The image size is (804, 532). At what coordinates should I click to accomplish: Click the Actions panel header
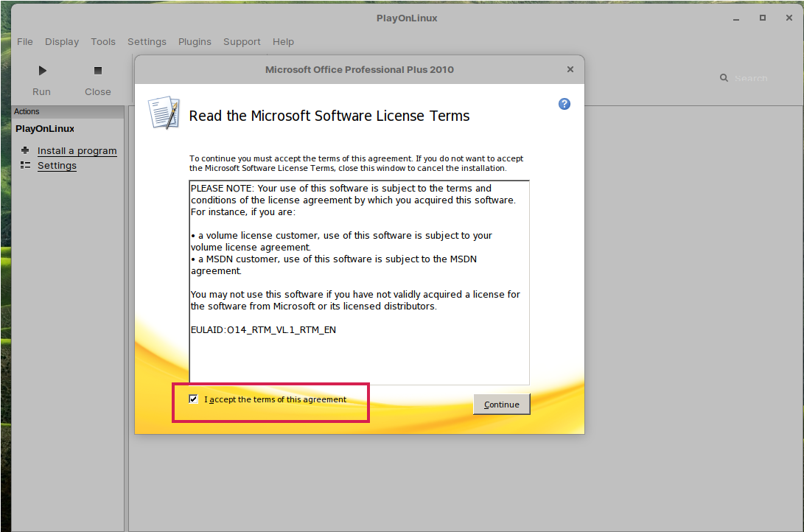(x=68, y=111)
